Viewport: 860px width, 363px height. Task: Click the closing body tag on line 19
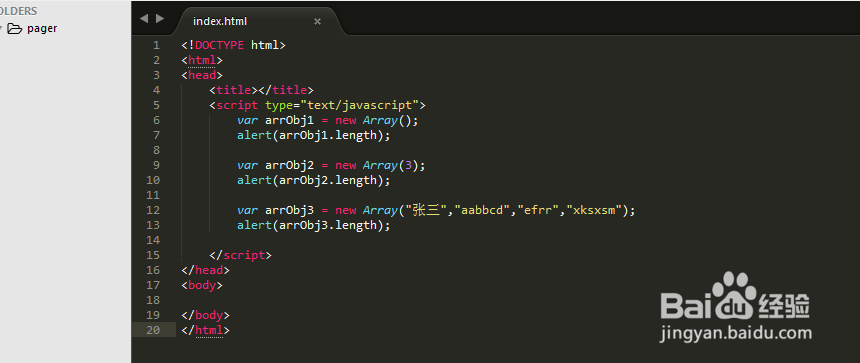[x=205, y=315]
